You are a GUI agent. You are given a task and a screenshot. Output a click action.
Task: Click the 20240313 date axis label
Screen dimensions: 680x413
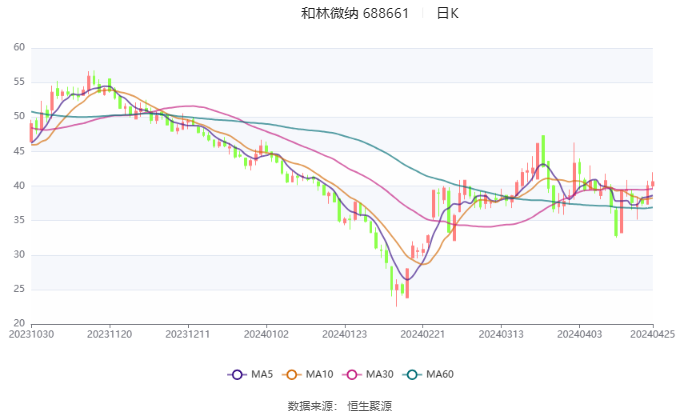pos(498,335)
